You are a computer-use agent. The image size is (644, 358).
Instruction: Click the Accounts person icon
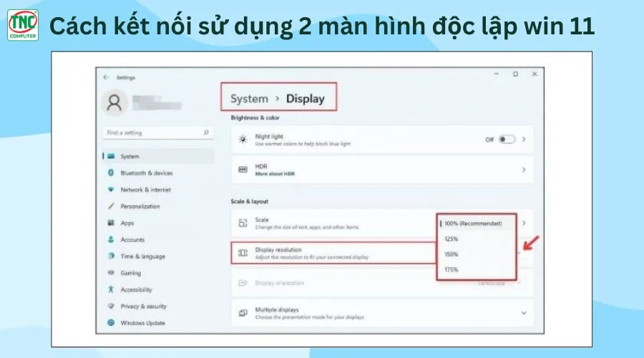[111, 239]
